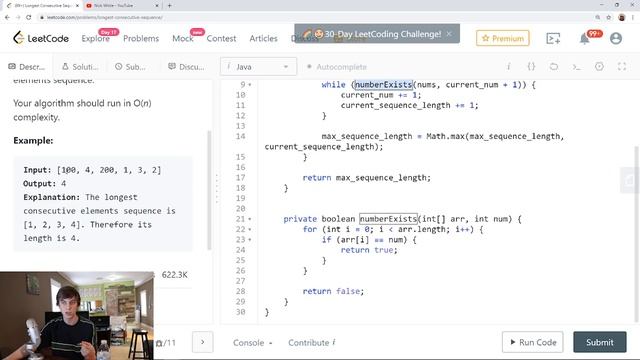Image resolution: width=640 pixels, height=360 pixels.
Task: Open the Problems page
Action: [141, 38]
